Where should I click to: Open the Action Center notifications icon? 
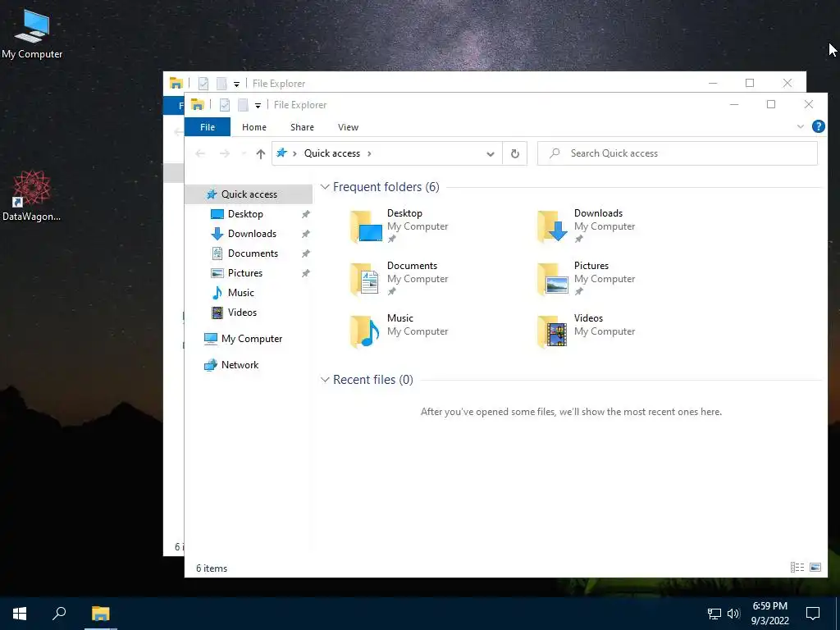813,614
